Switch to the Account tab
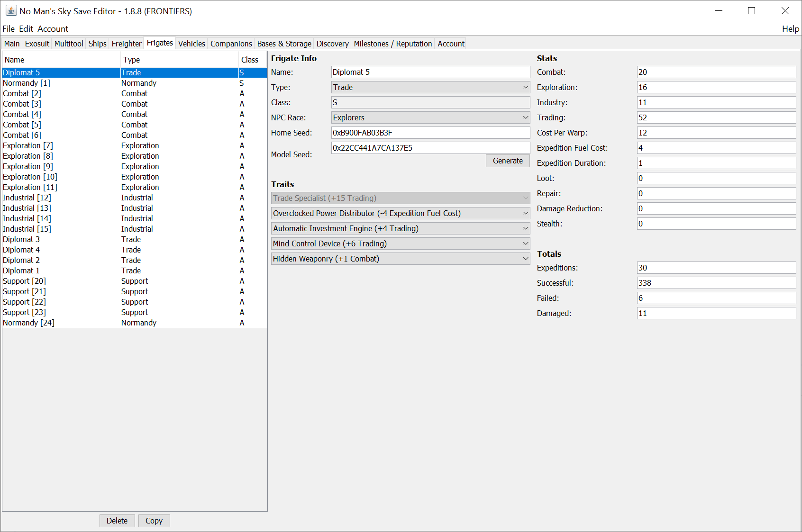This screenshot has height=532, width=802. 451,44
